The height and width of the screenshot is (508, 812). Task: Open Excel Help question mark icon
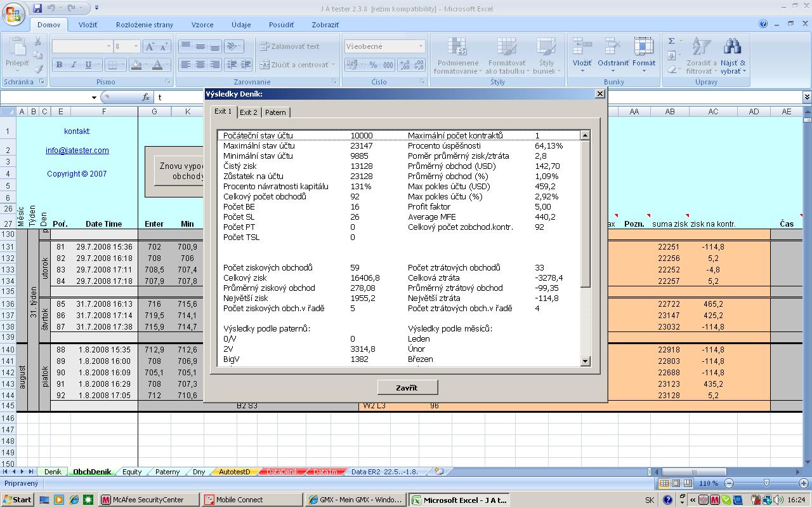click(x=763, y=24)
